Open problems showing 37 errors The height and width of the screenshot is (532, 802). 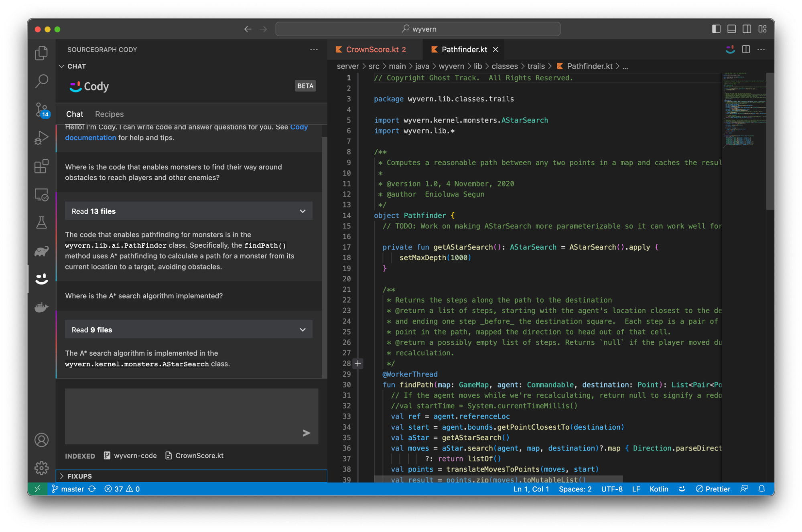[122, 489]
